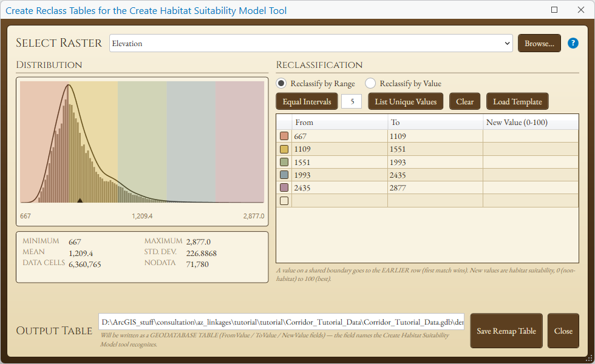
Task: Click the Close button at the bottom
Action: pos(563,331)
